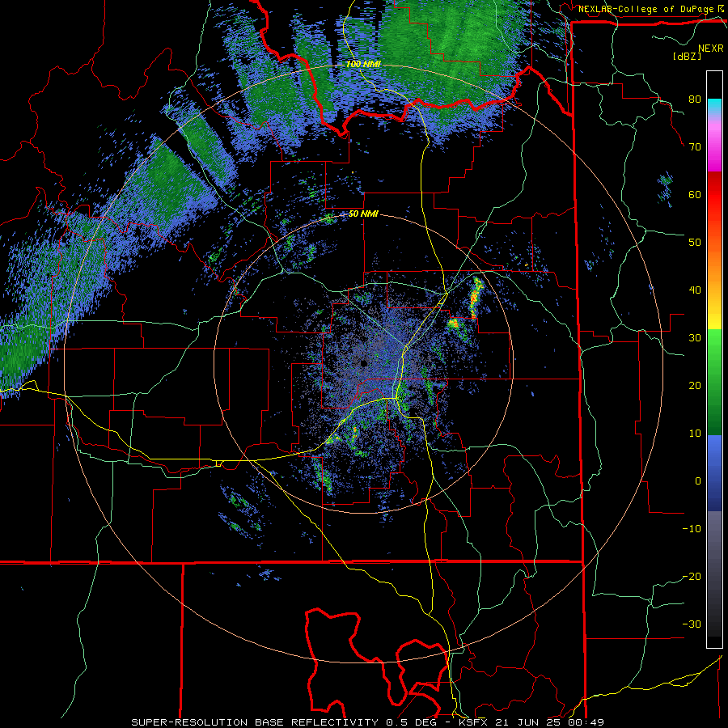Image resolution: width=728 pixels, height=728 pixels.
Task: Select the 50 NMI range ring label
Action: pos(363,214)
